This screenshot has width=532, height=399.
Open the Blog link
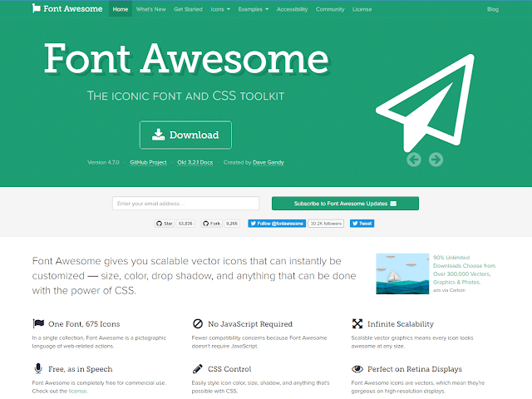point(493,9)
